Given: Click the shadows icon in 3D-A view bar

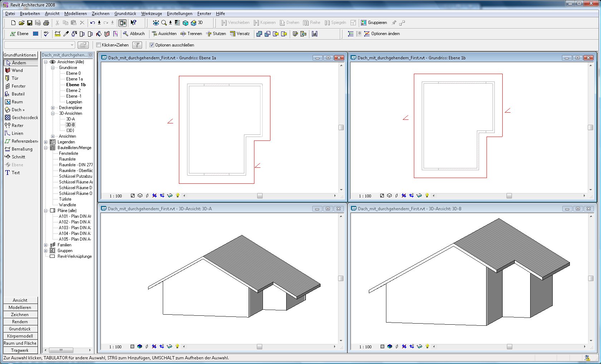Looking at the screenshot, I should [146, 346].
